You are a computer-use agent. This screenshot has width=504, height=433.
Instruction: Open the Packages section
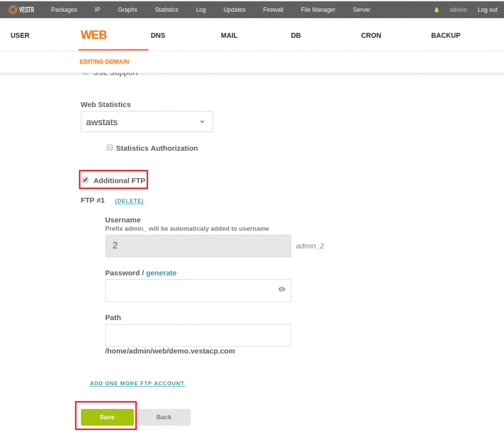[x=63, y=9]
